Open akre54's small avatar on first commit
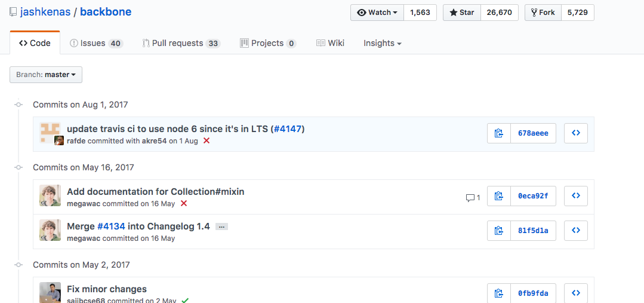Image resolution: width=644 pixels, height=303 pixels. coord(59,140)
